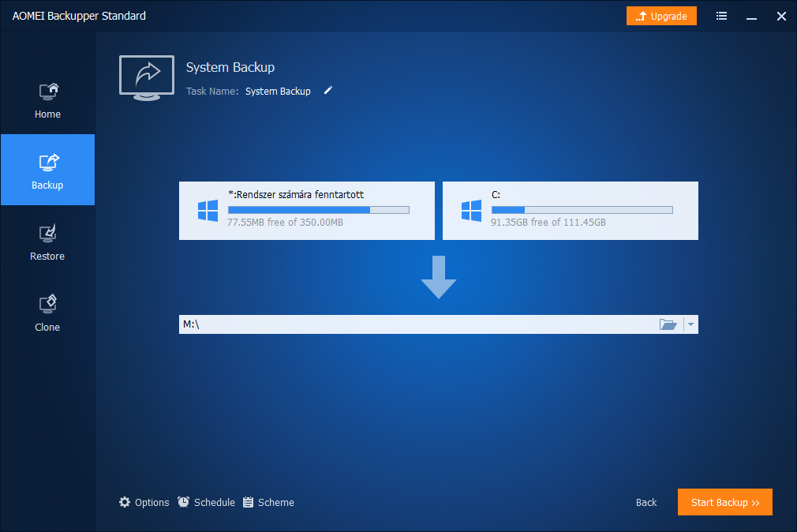This screenshot has width=797, height=532.
Task: Open the Home section in sidebar
Action: (x=47, y=101)
